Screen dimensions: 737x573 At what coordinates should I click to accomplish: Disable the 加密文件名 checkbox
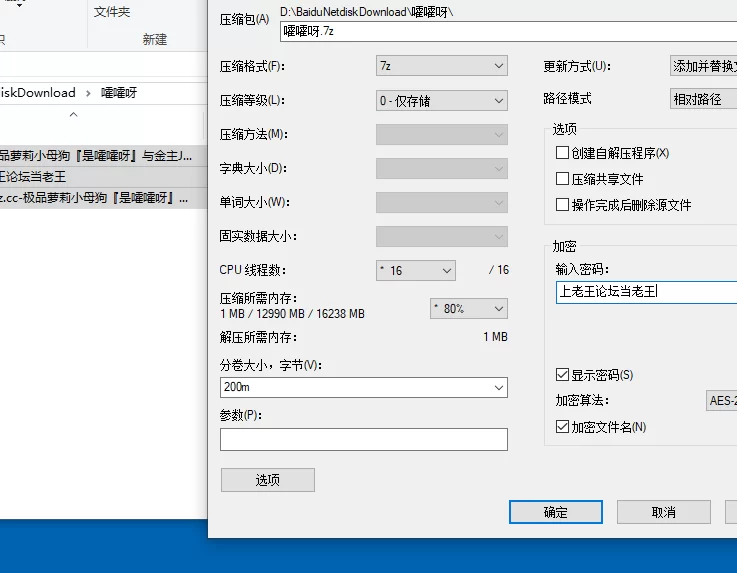[562, 427]
